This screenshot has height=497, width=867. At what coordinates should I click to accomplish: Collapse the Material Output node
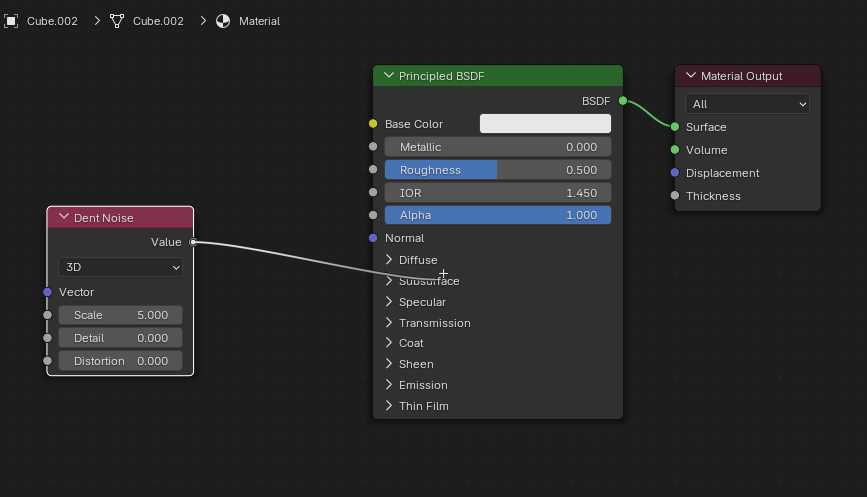(x=691, y=75)
